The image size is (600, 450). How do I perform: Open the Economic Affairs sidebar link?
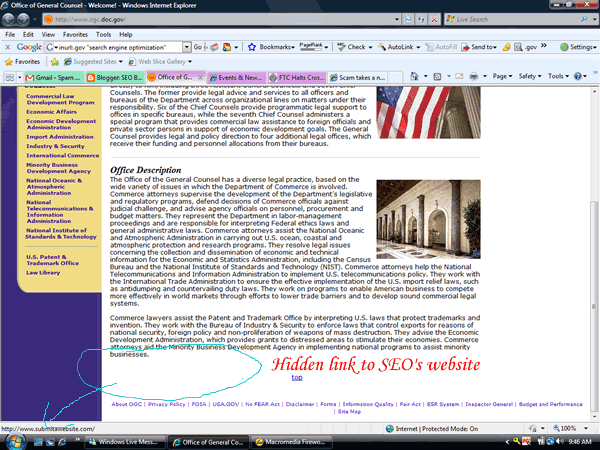[51, 112]
